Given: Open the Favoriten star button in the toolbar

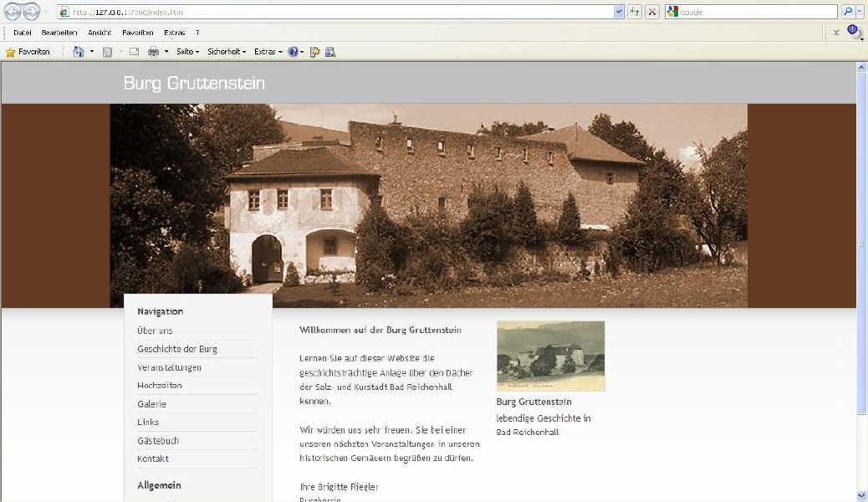Looking at the screenshot, I should 28,52.
